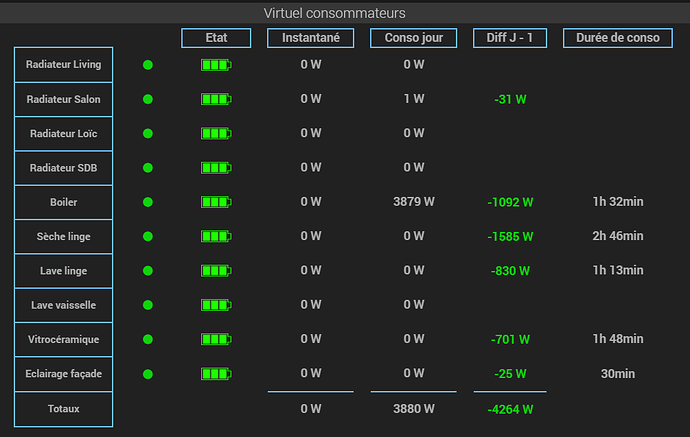Click the battery icon in Radiateur Living row

216,65
